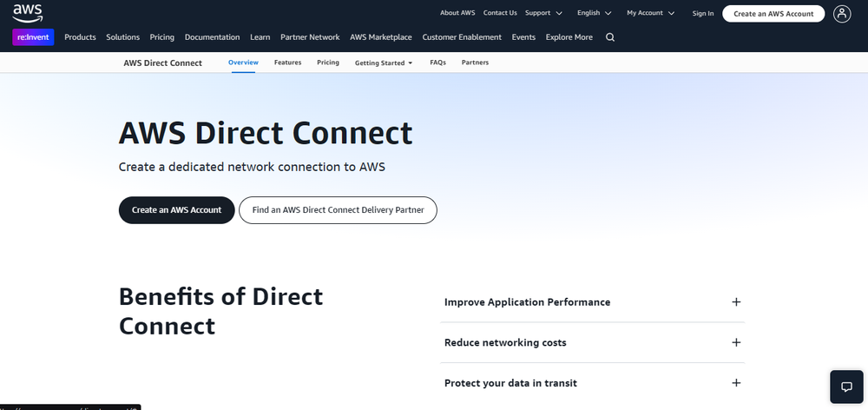The height and width of the screenshot is (410, 868).
Task: Open the Customer Enablement menu
Action: tap(462, 37)
